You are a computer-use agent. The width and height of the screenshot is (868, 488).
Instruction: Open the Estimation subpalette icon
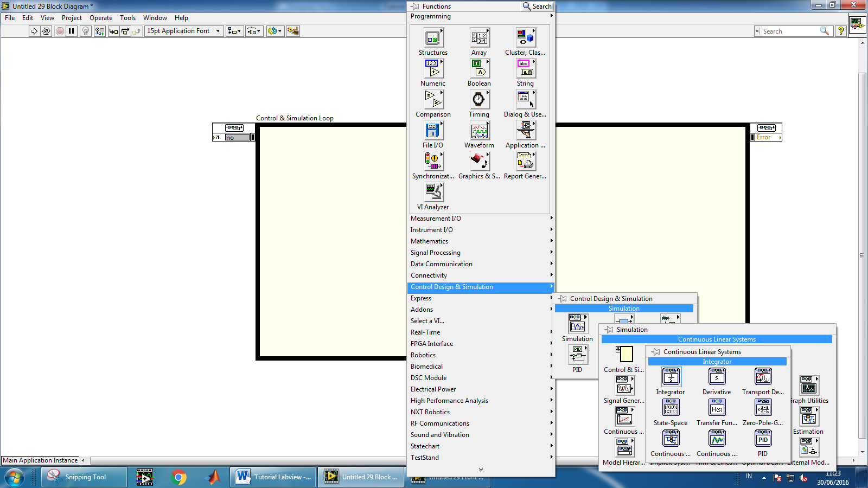809,416
